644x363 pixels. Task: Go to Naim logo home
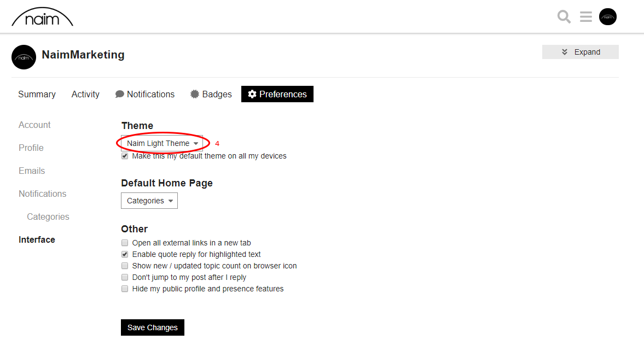(42, 17)
